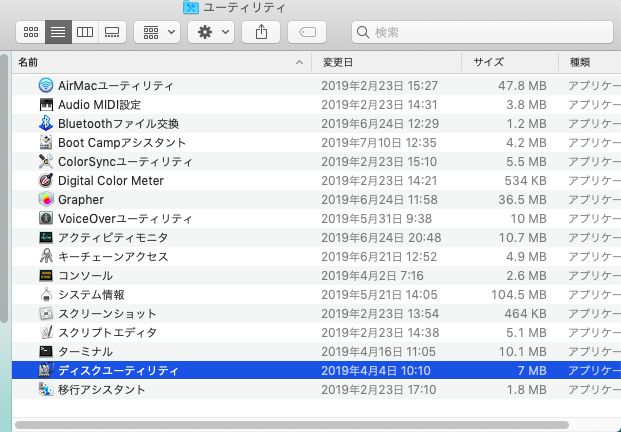The width and height of the screenshot is (621, 432).
Task: Click the Bluetoothファイル交換 icon
Action: (46, 124)
